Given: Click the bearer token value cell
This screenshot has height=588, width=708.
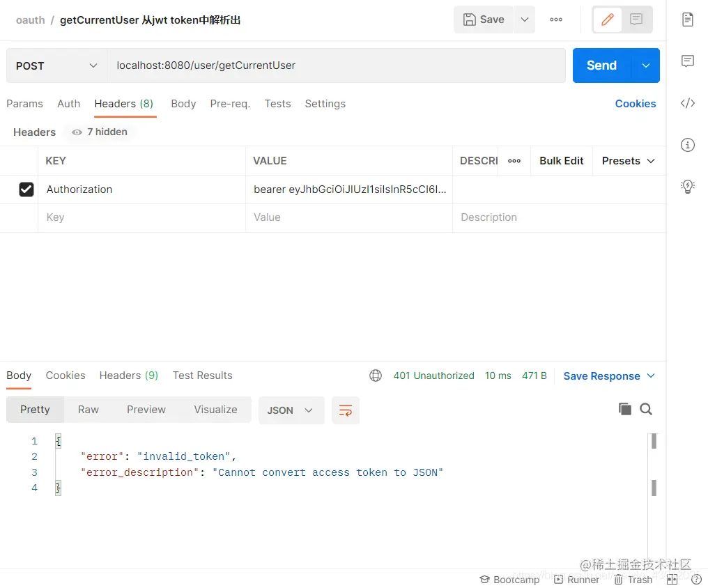Looking at the screenshot, I should [349, 189].
